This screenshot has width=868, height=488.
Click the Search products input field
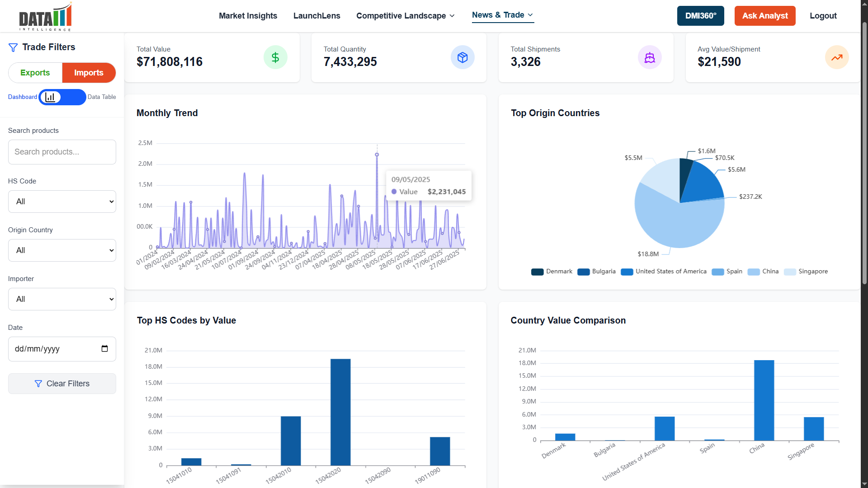[62, 152]
